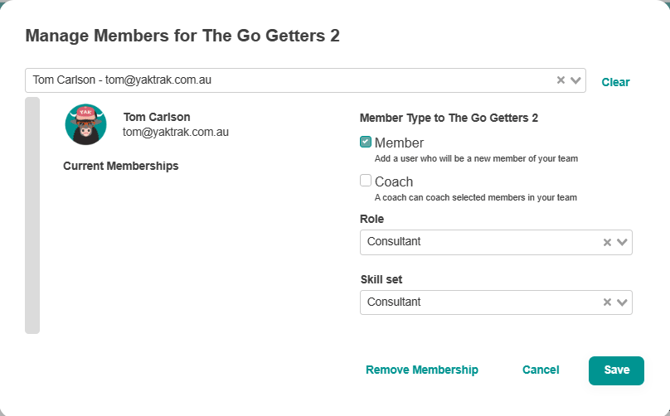
Task: Save the membership changes
Action: pos(616,370)
